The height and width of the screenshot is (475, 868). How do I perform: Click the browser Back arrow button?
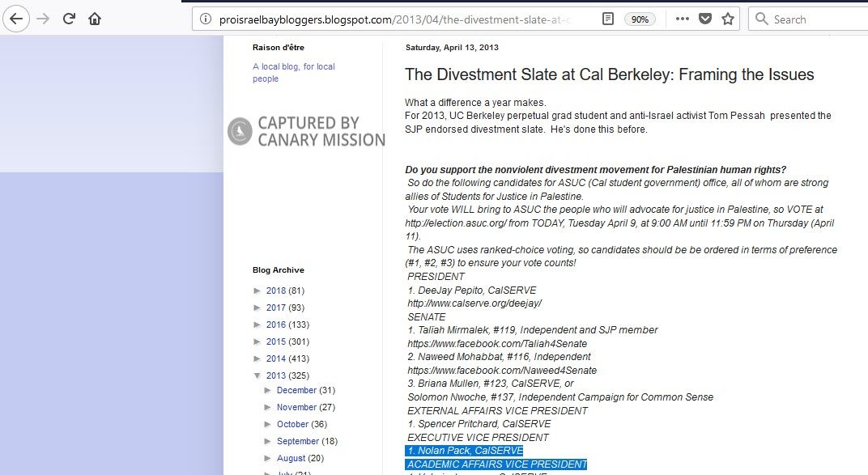click(x=17, y=19)
